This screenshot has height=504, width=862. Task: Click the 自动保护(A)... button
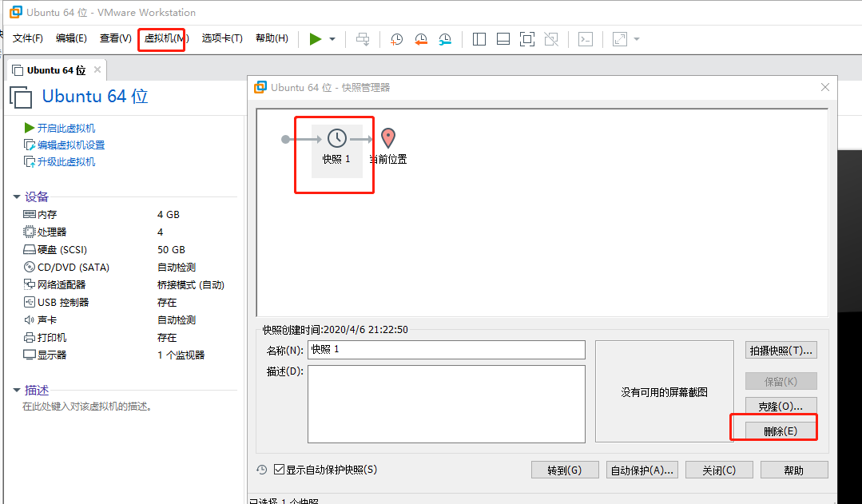click(x=642, y=470)
